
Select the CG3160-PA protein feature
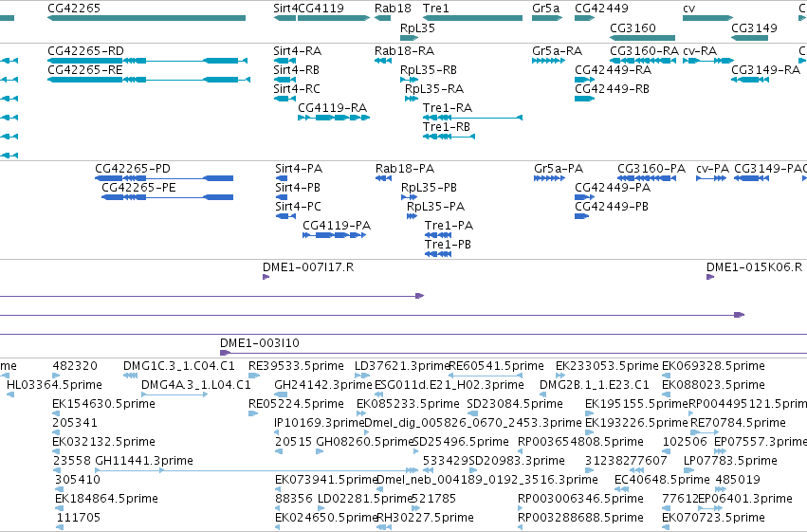647,178
